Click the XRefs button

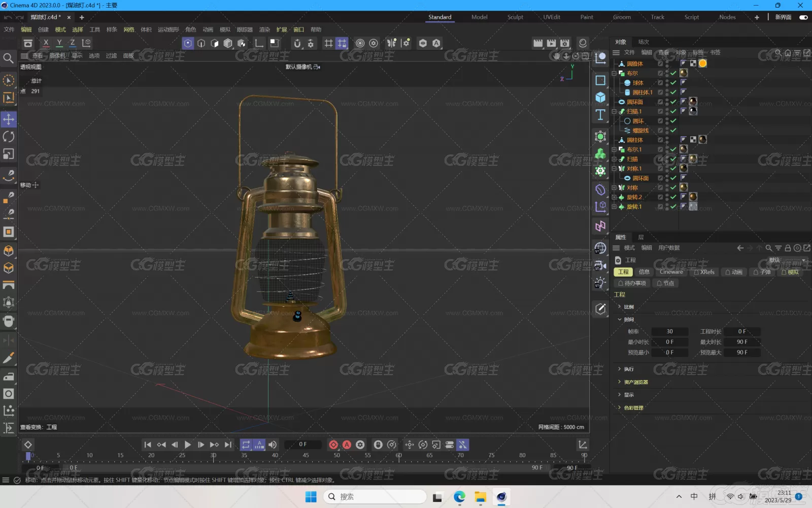[704, 272]
